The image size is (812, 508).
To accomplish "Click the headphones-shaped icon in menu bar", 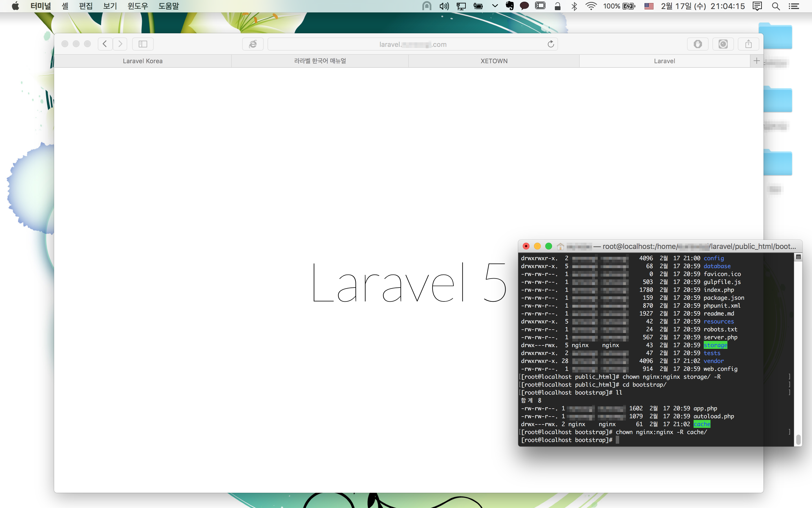I will tap(427, 6).
